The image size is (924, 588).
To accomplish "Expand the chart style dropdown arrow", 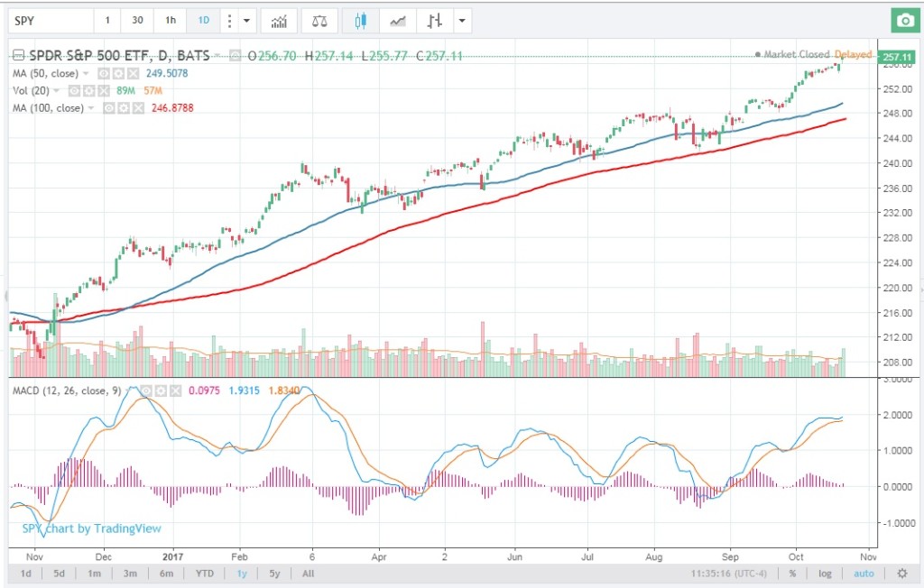I will 462,20.
